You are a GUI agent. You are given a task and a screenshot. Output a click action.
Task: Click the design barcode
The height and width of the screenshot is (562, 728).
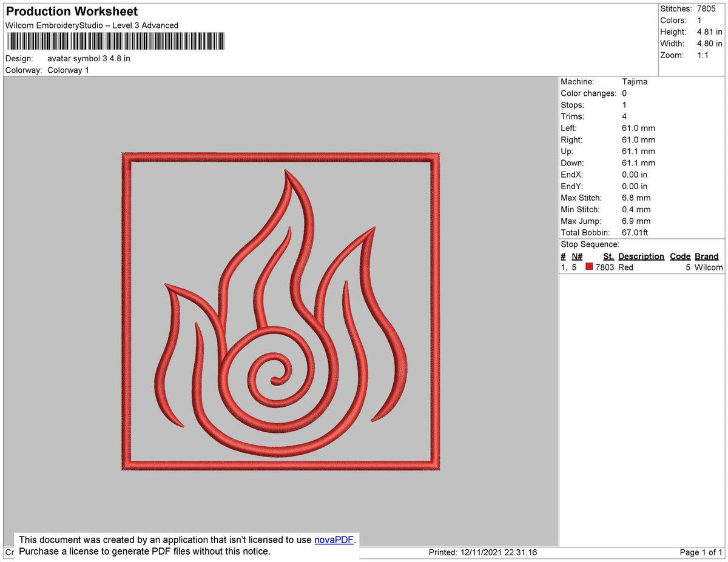(x=116, y=41)
